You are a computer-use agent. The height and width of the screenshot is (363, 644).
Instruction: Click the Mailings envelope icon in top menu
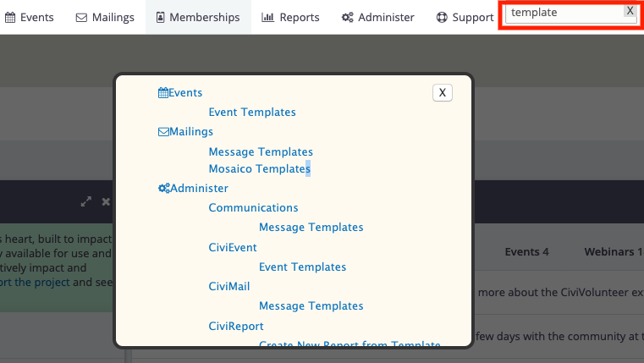81,18
